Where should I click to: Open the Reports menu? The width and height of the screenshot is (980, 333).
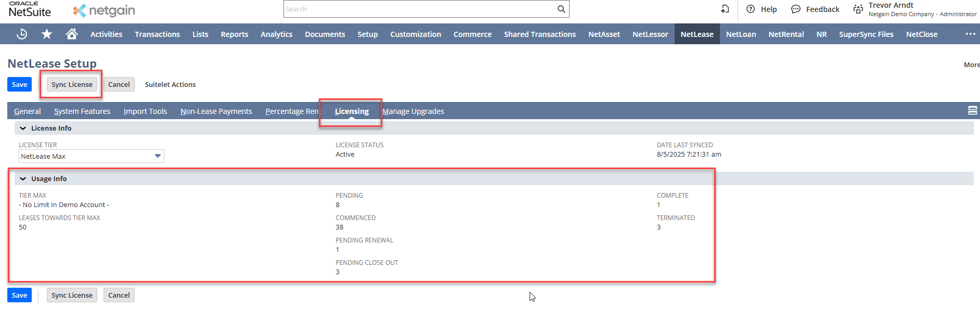234,34
